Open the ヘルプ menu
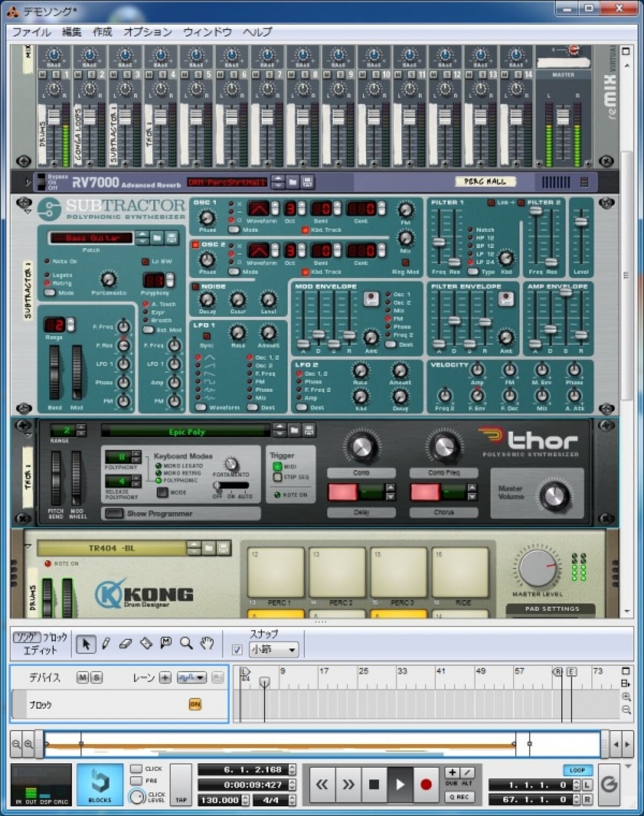 [x=257, y=32]
